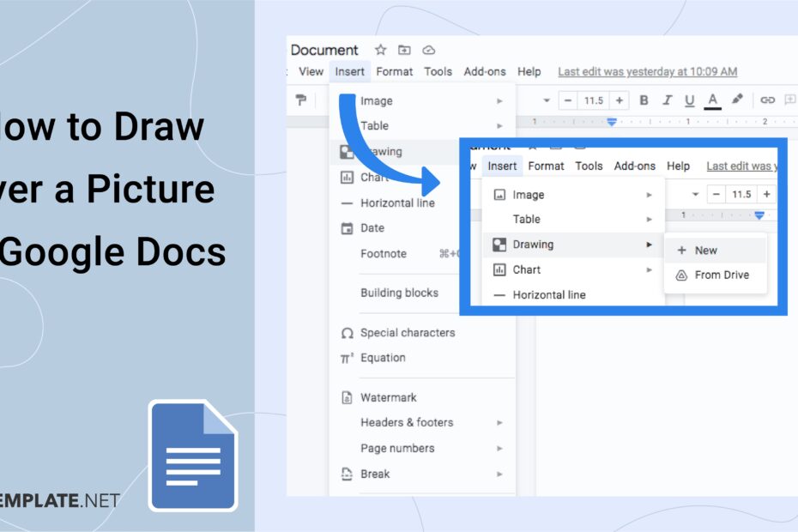Choose Footnote in the Insert menu
Image resolution: width=798 pixels, height=532 pixels.
click(384, 253)
